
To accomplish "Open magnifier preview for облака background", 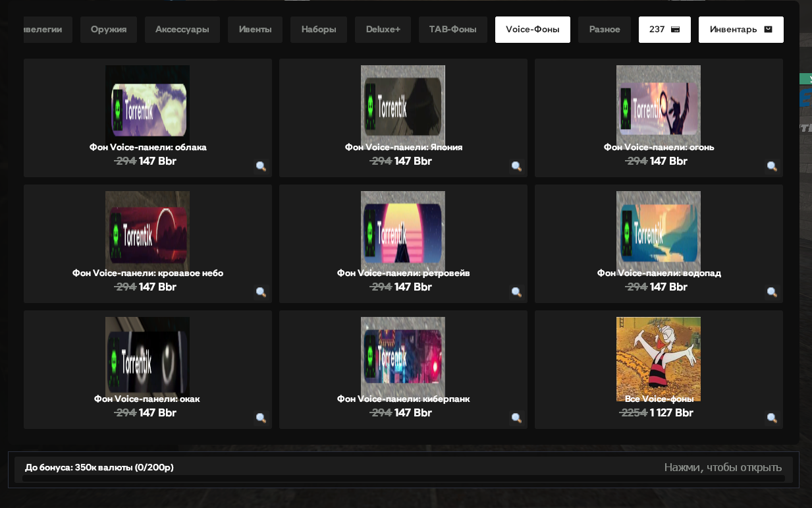I will (x=261, y=166).
